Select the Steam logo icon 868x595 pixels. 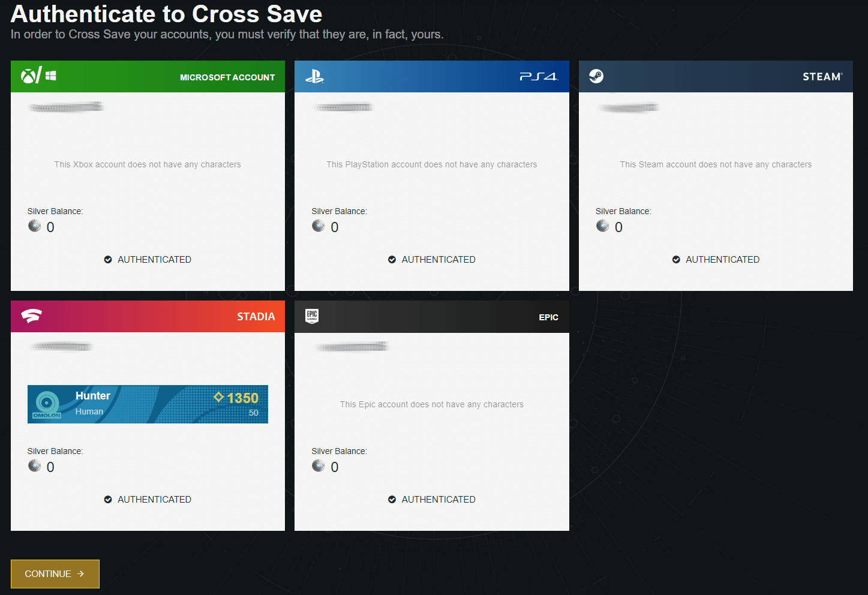[x=596, y=76]
